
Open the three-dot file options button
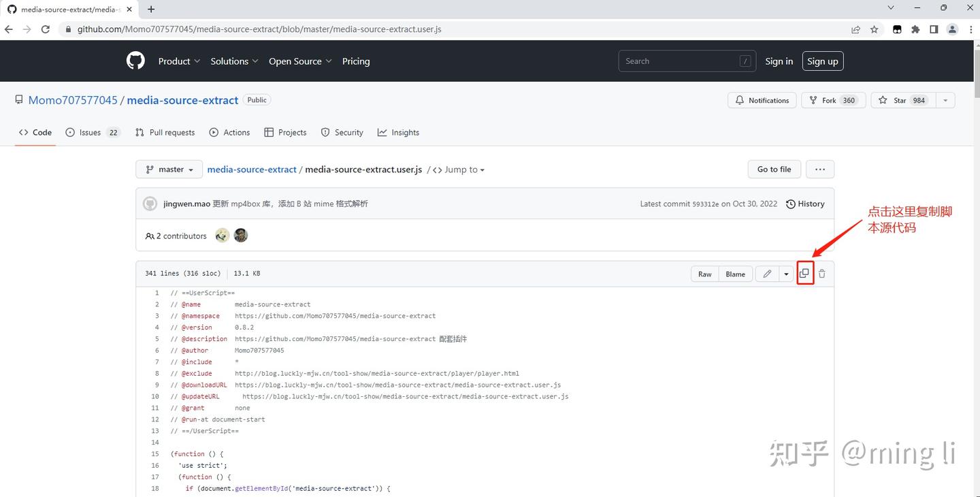(x=820, y=170)
